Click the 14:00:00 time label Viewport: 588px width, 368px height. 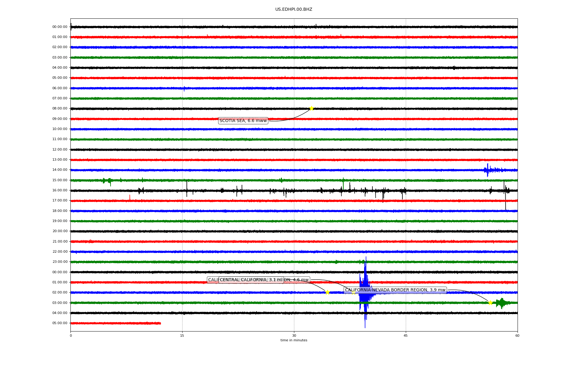pos(60,170)
